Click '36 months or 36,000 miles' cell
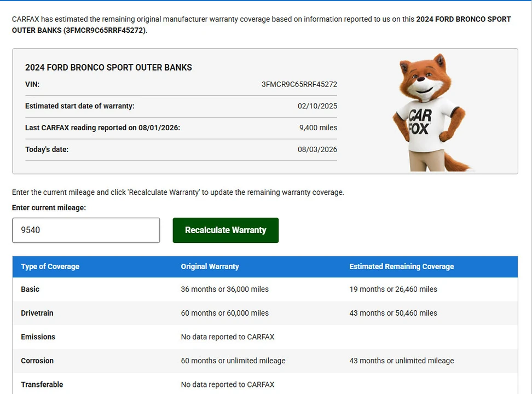 pos(224,289)
